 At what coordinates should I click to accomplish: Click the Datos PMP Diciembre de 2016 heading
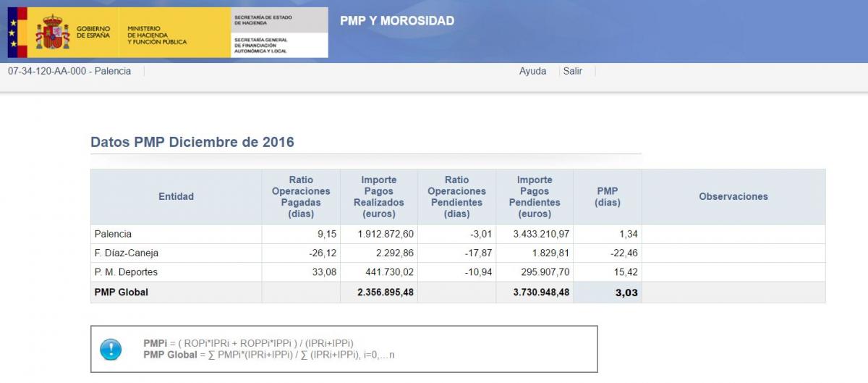point(192,142)
